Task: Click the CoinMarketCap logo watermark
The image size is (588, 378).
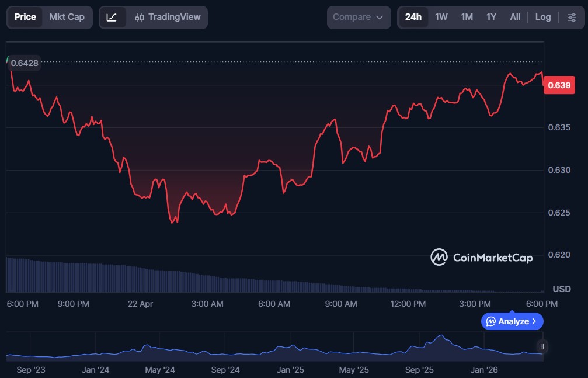Action: tap(481, 257)
